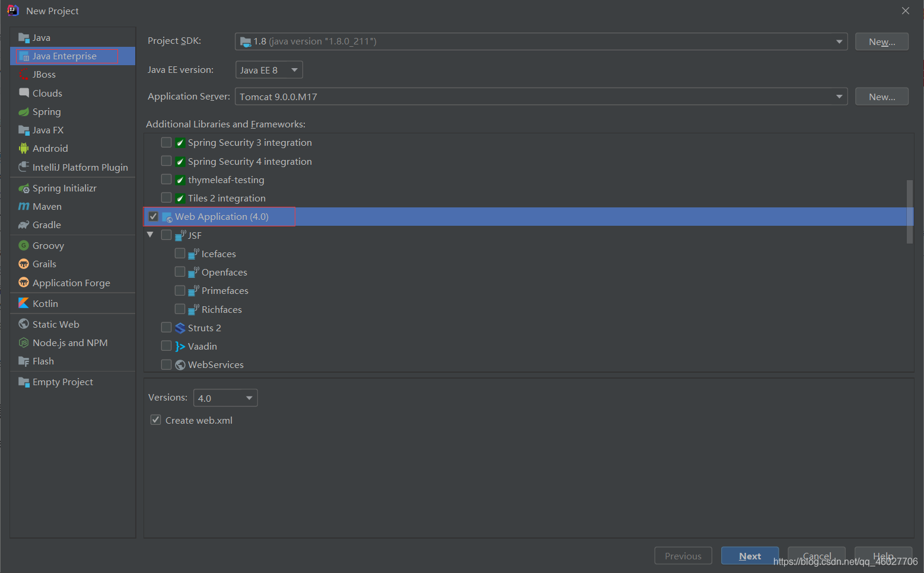Click the Maven 'm' icon
The width and height of the screenshot is (924, 573).
[24, 206]
